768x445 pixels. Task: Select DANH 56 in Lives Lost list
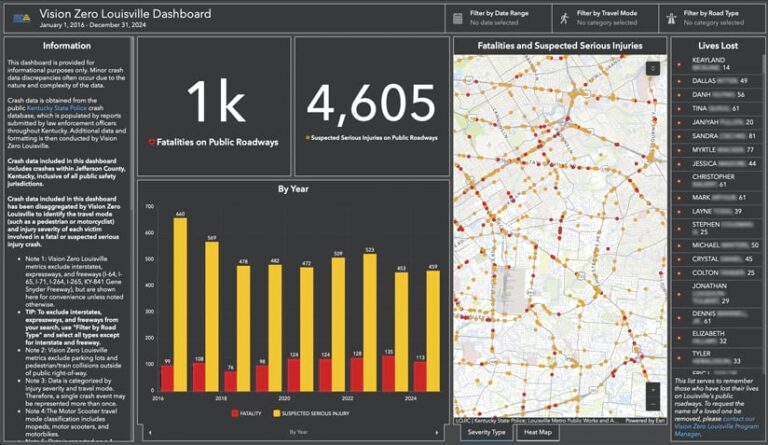718,94
